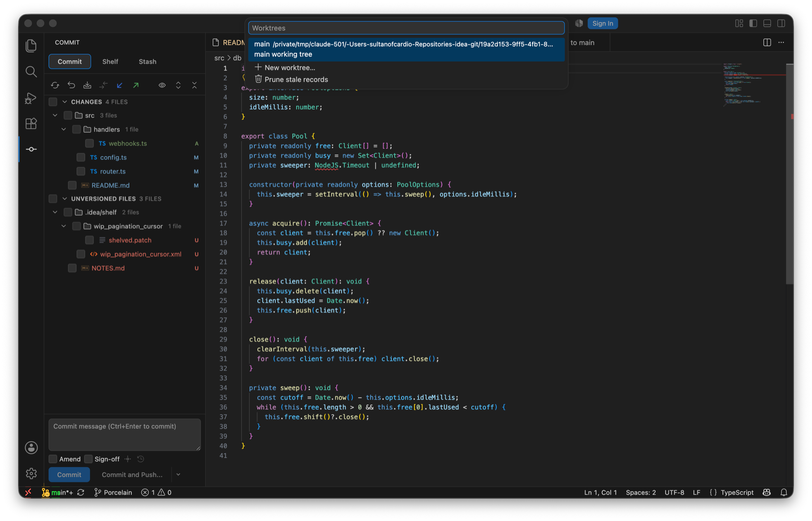Click the remote window indicator in status bar
812x521 pixels.
pyautogui.click(x=28, y=492)
